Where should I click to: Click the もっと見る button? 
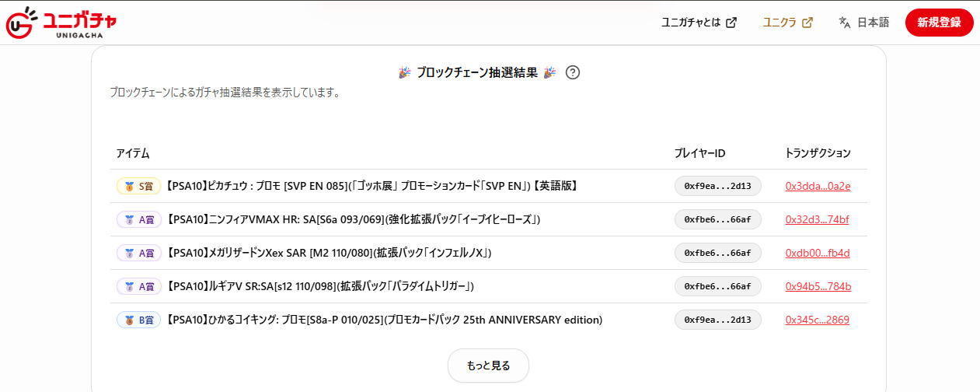488,366
